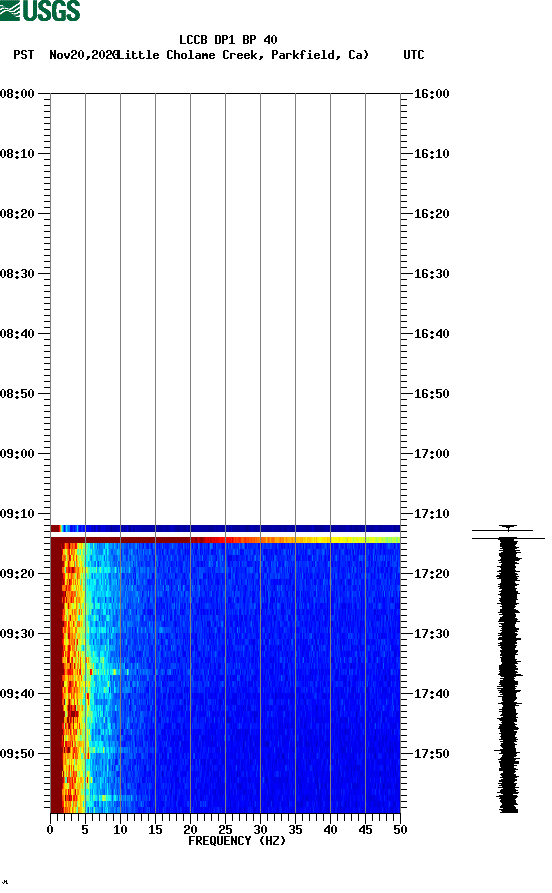Image resolution: width=552 pixels, height=893 pixels.
Task: Click the 'UTC' timezone label
Action: pos(414,55)
